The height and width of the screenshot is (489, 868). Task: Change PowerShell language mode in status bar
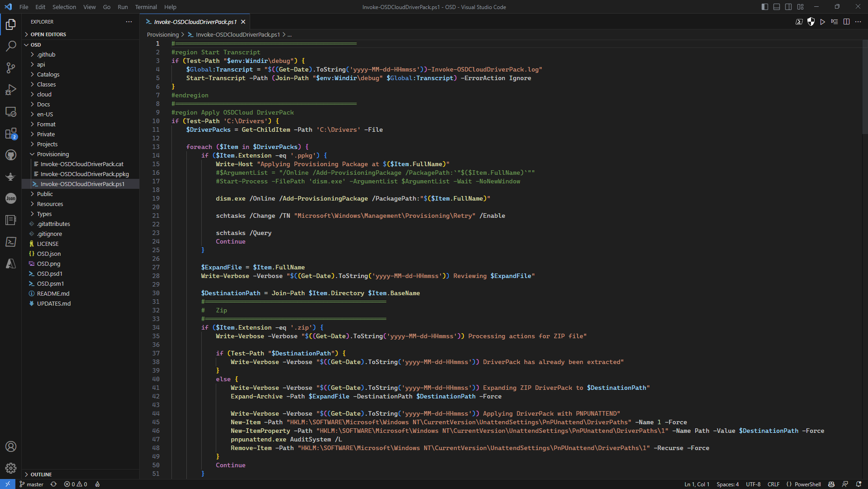(807, 484)
